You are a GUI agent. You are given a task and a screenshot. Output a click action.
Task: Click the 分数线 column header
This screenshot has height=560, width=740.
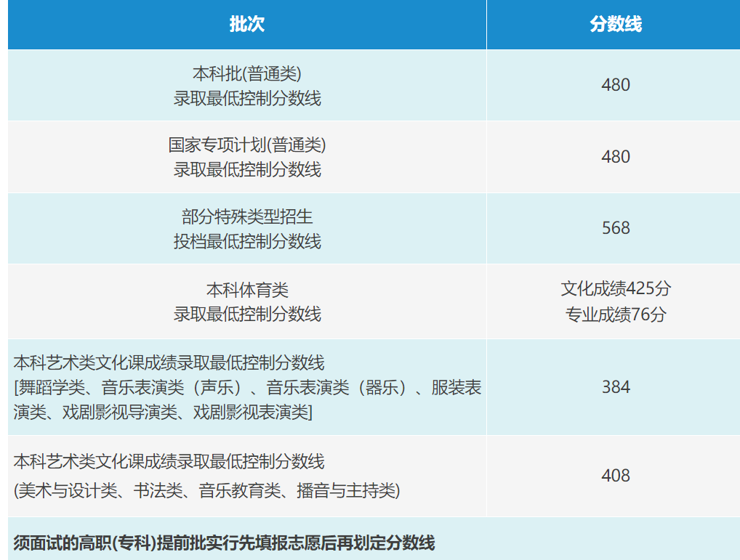pyautogui.click(x=616, y=24)
